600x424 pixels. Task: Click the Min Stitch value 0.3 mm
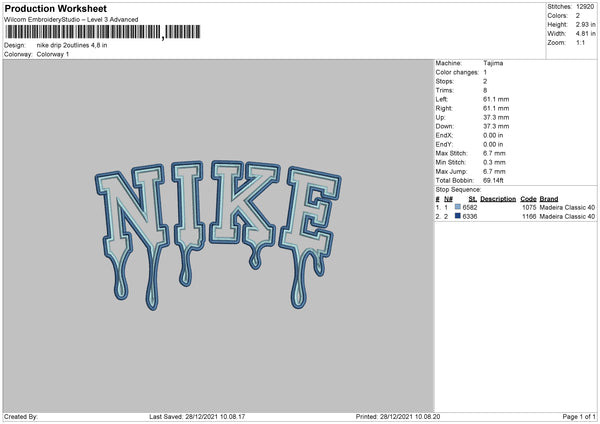[x=494, y=162]
